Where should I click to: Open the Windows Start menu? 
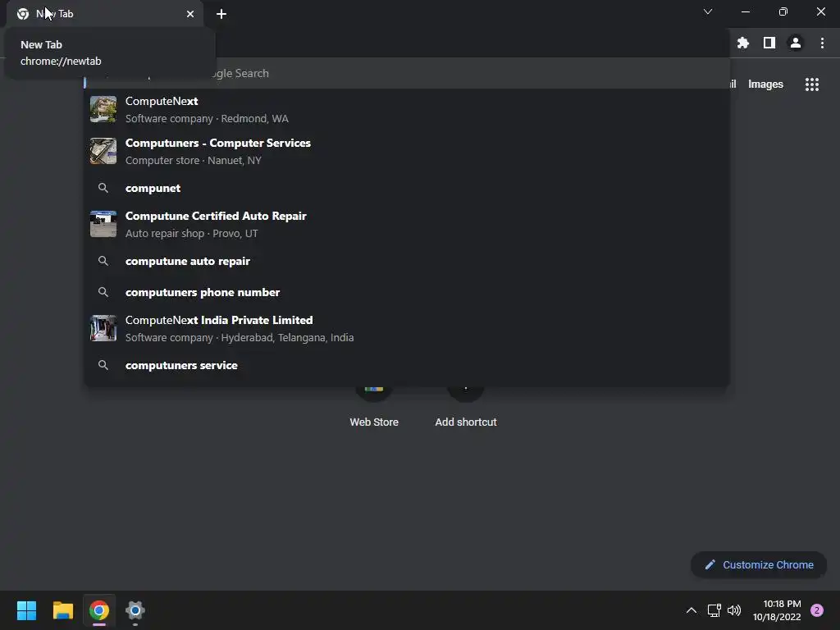(26, 610)
